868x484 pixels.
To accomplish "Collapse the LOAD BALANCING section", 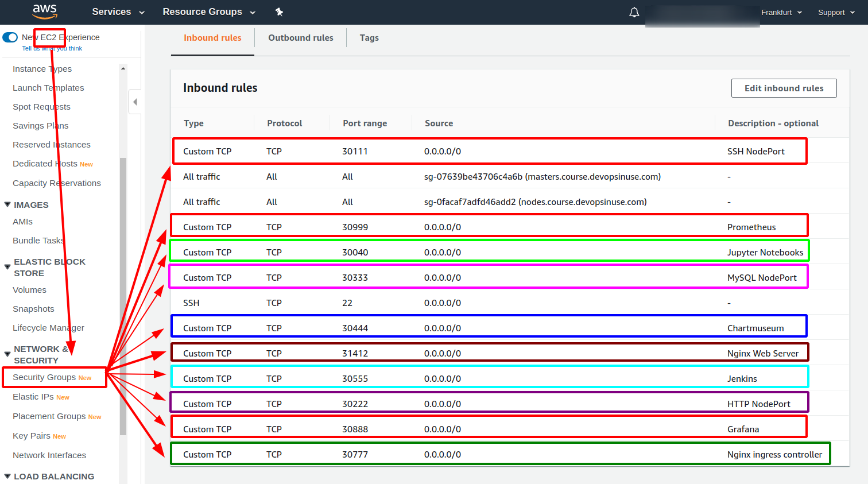I will 7,476.
